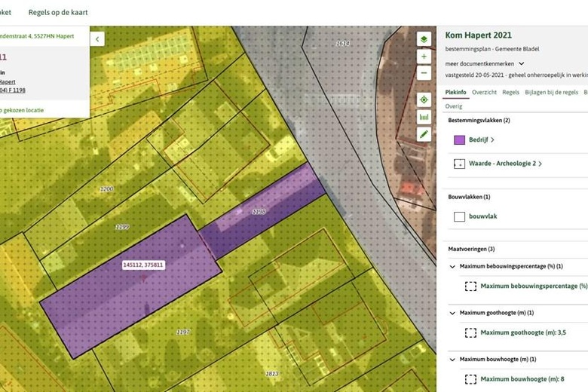Open the Regels tab
This screenshot has height=392, width=588.
(510, 92)
